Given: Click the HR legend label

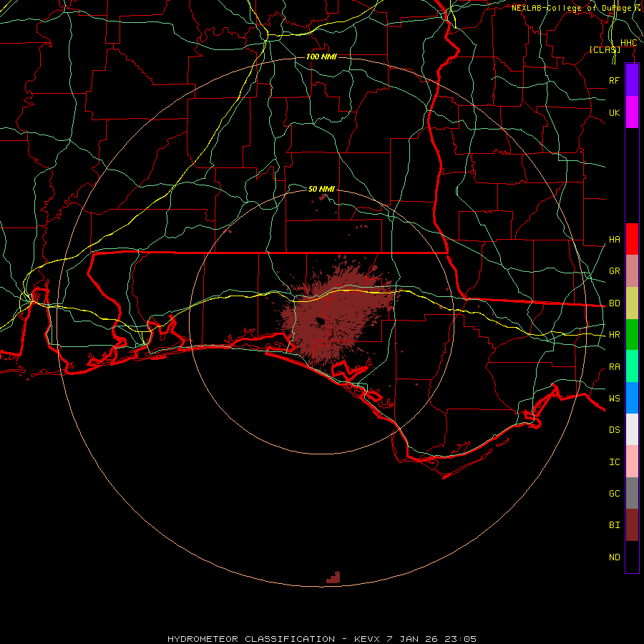Looking at the screenshot, I should (614, 335).
